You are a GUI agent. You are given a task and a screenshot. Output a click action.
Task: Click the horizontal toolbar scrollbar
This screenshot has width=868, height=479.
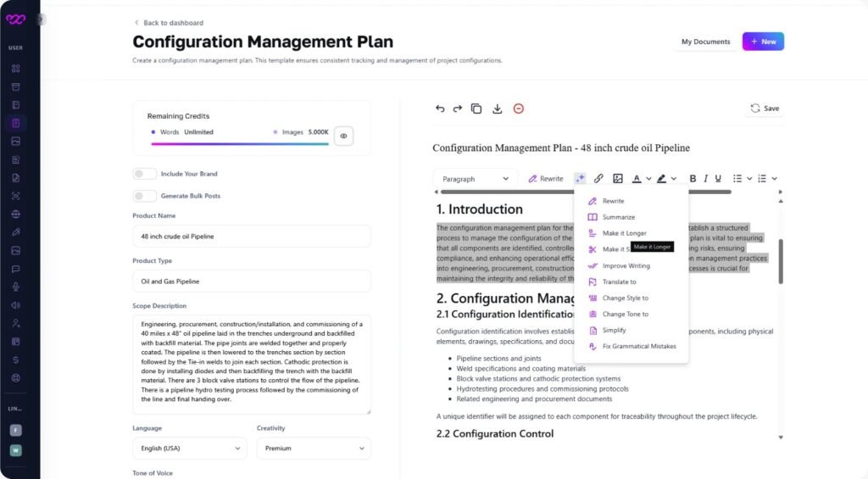[x=586, y=192]
